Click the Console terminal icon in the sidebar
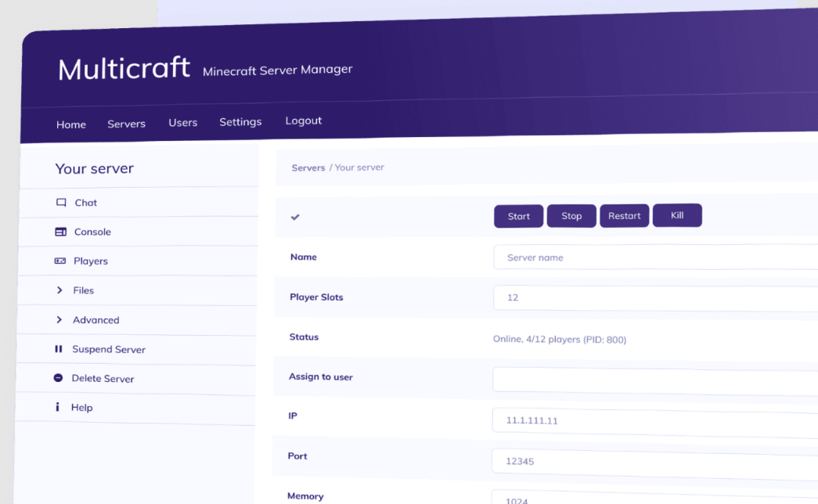This screenshot has width=818, height=504. tap(60, 232)
